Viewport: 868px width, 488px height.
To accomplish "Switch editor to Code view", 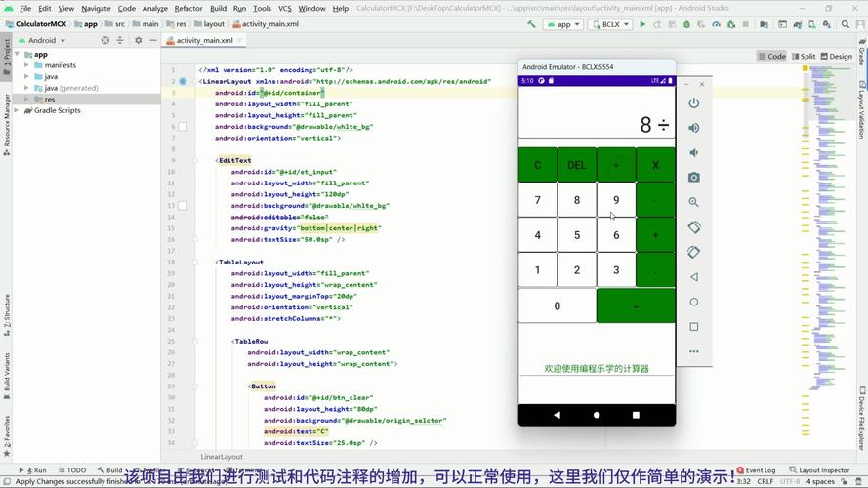I will coord(772,56).
